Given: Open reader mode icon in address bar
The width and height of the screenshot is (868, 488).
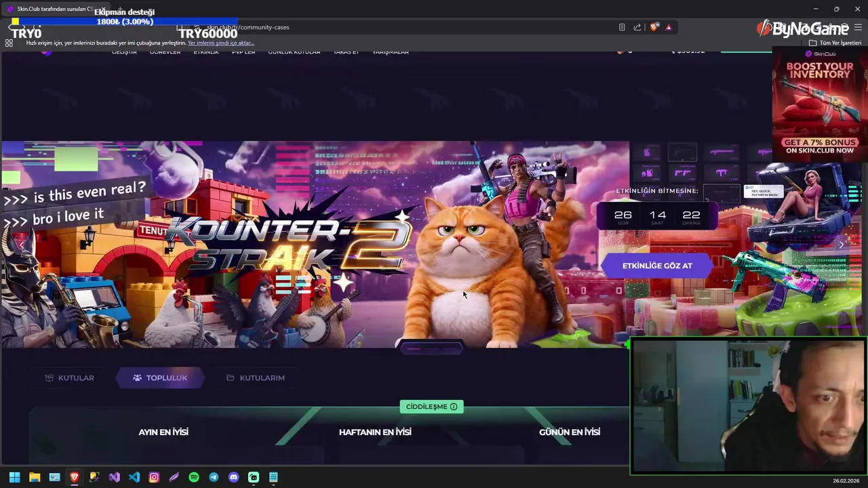Looking at the screenshot, I should (622, 27).
